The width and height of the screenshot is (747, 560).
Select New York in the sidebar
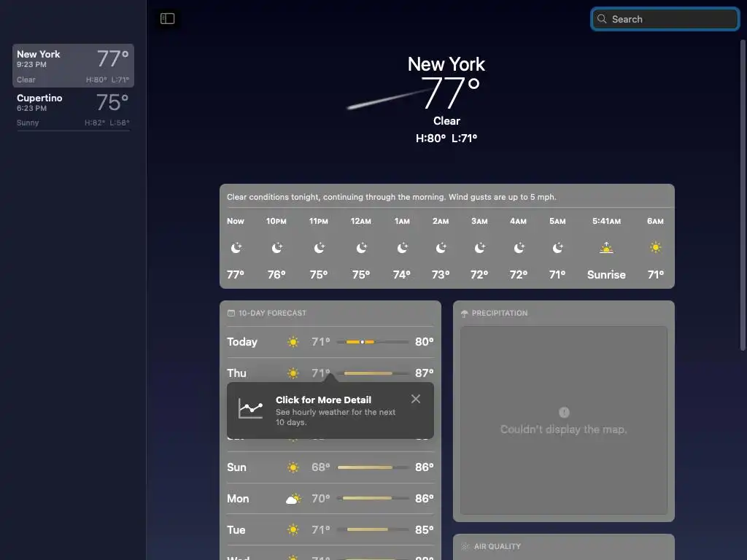tap(73, 66)
